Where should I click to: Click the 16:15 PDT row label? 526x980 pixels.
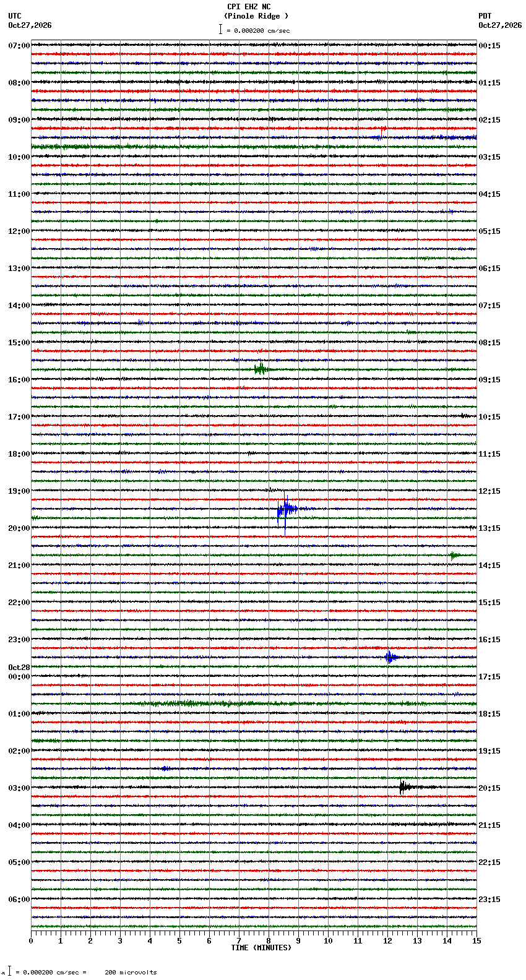click(489, 640)
